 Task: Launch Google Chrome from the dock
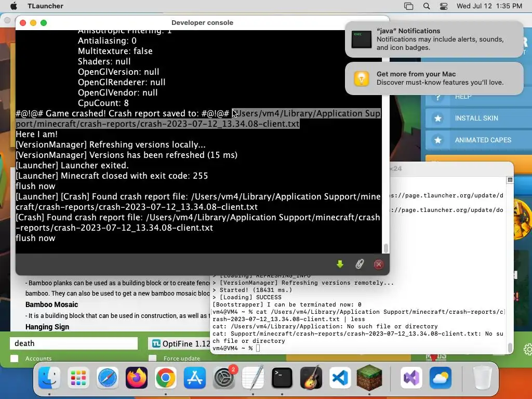click(x=166, y=377)
